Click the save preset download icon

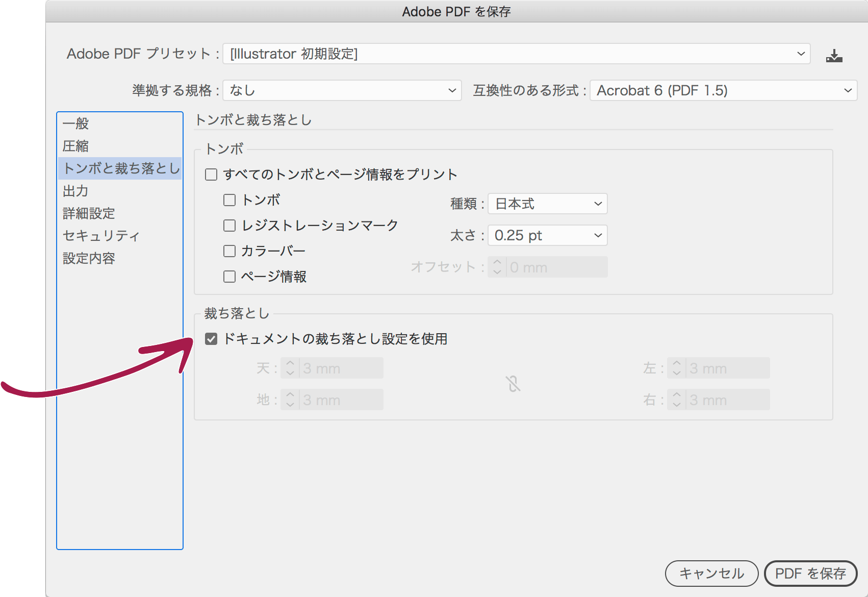(x=834, y=56)
